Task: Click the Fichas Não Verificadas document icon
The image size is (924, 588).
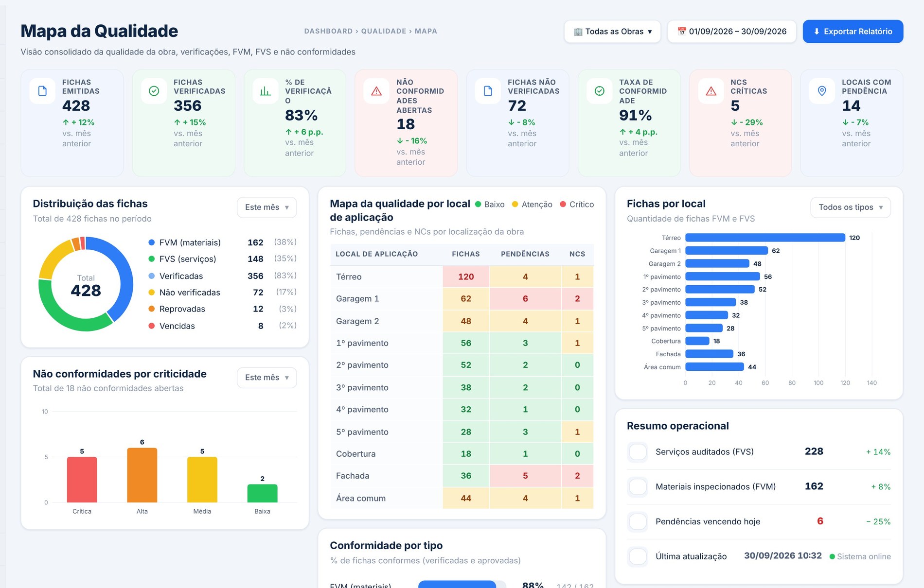Action: click(488, 91)
